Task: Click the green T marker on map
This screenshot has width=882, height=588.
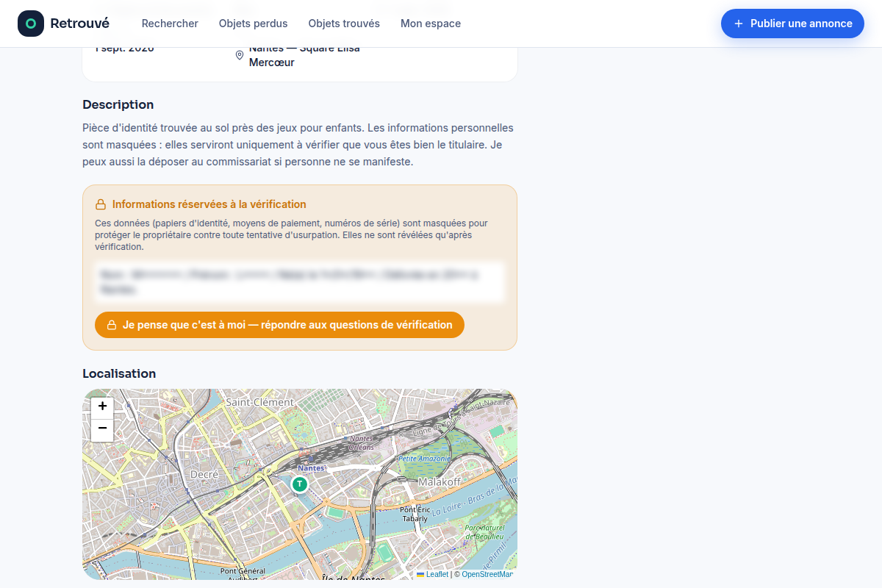Action: [x=299, y=484]
